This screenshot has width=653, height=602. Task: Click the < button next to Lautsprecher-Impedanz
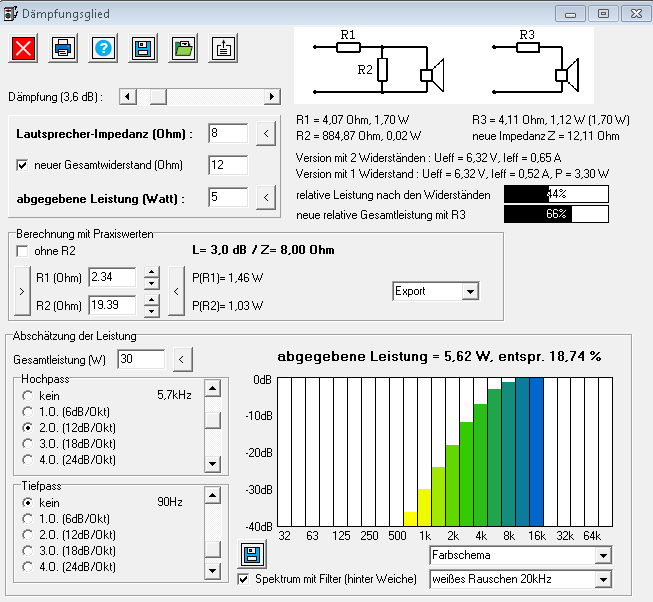tap(266, 134)
